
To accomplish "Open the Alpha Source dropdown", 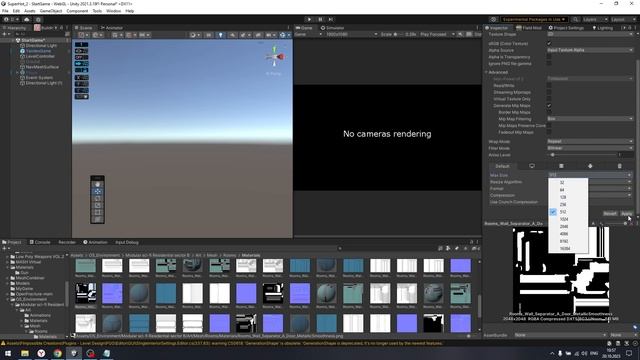I will pyautogui.click(x=590, y=50).
